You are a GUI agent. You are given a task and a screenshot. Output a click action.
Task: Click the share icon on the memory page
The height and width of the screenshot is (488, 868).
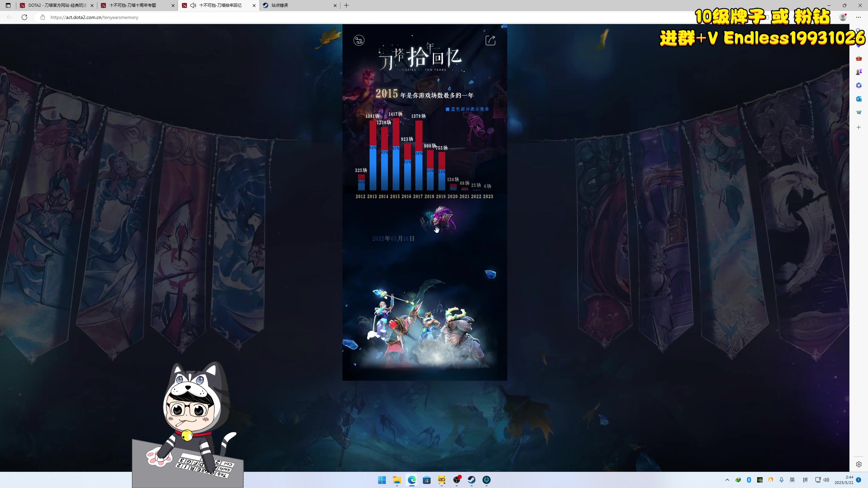[490, 40]
